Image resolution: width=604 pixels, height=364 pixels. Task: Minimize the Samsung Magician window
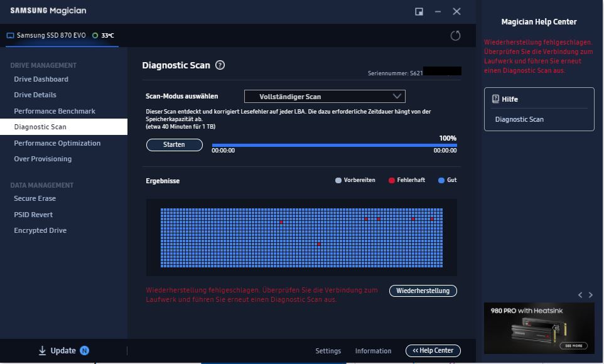point(438,11)
